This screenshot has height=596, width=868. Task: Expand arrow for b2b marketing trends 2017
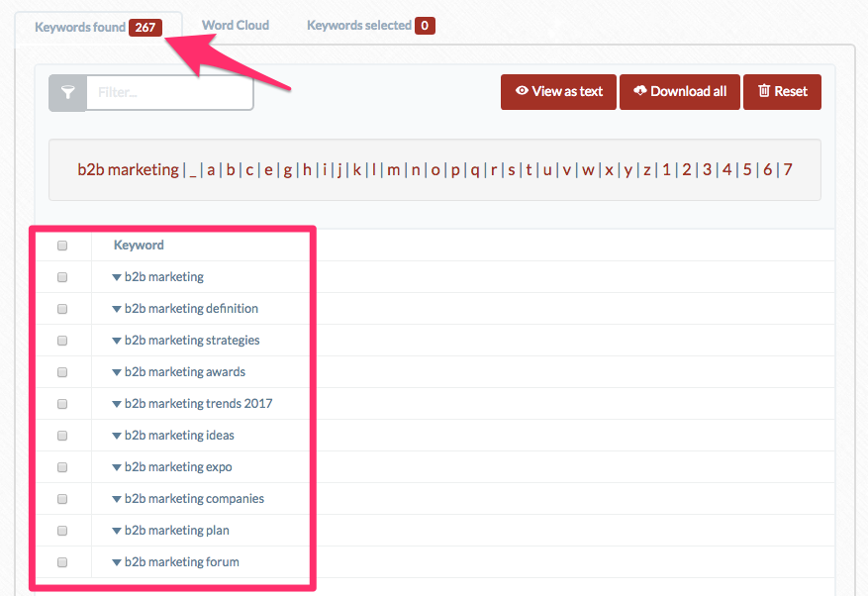(116, 404)
